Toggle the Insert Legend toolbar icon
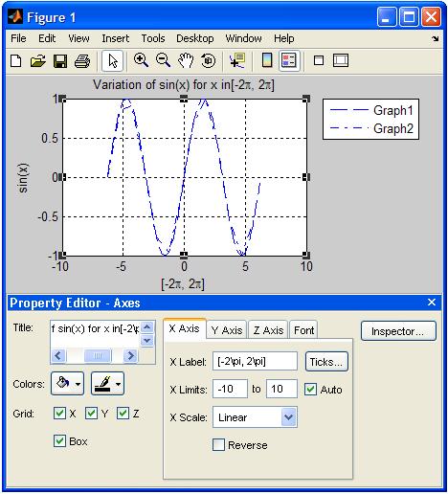The image size is (448, 494). click(289, 60)
